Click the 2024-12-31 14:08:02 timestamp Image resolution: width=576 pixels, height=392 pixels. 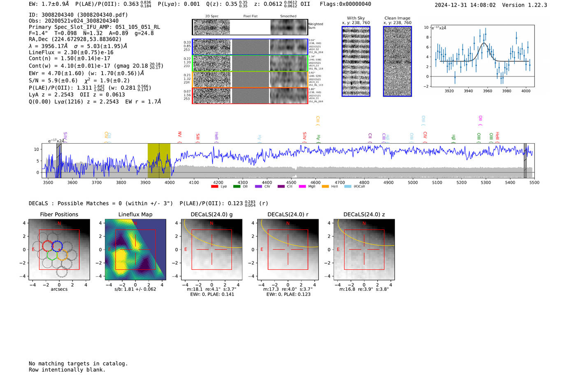point(465,5)
